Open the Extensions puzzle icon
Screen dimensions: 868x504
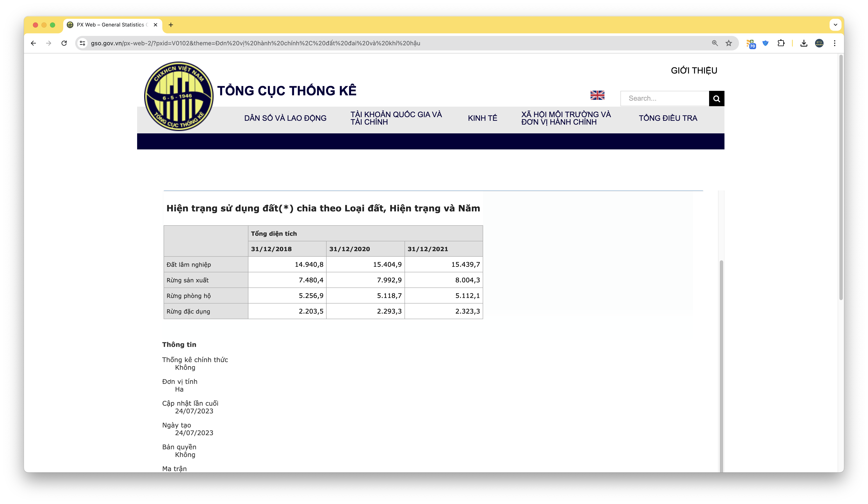tap(781, 43)
